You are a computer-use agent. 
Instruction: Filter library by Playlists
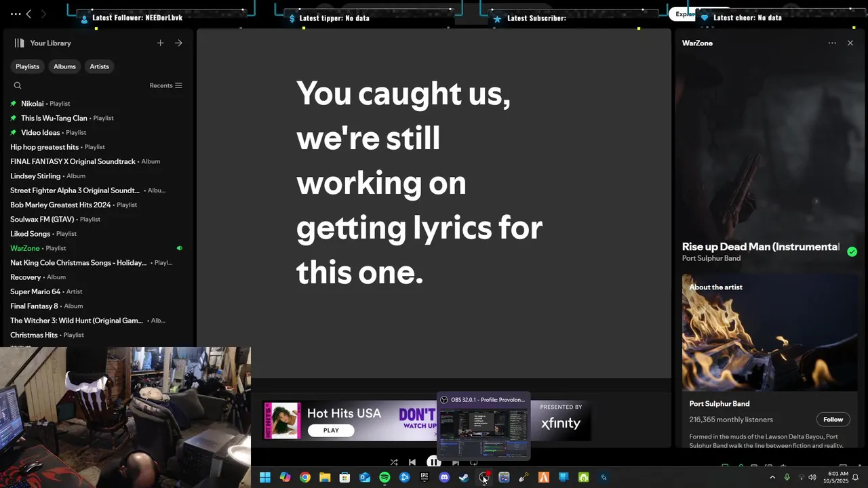click(27, 66)
